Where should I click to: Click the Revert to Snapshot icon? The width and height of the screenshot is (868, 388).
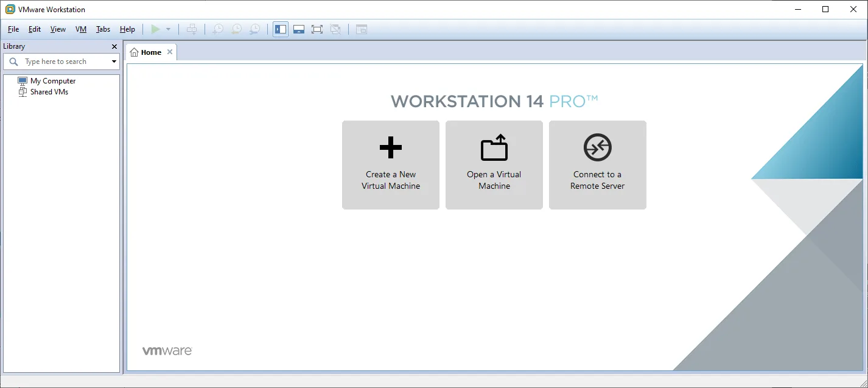pos(236,29)
